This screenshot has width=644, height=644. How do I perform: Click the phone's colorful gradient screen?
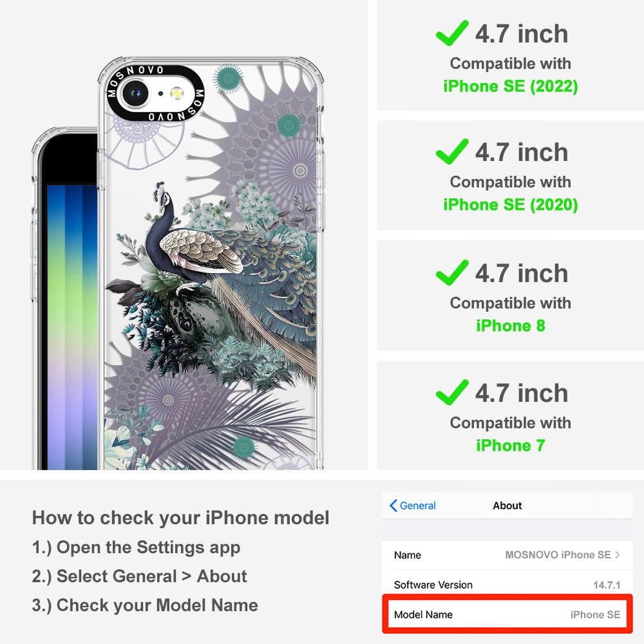pyautogui.click(x=72, y=327)
